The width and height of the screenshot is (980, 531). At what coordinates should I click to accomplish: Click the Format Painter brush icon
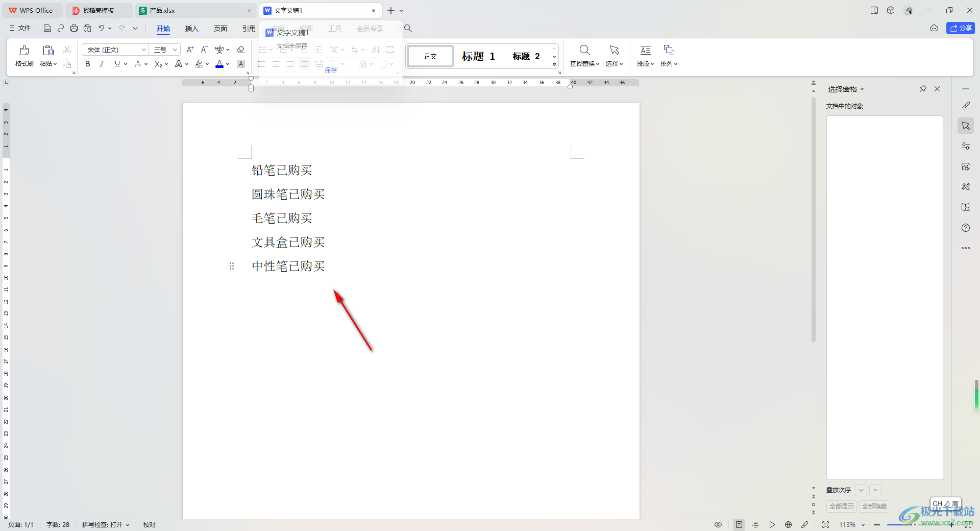24,50
